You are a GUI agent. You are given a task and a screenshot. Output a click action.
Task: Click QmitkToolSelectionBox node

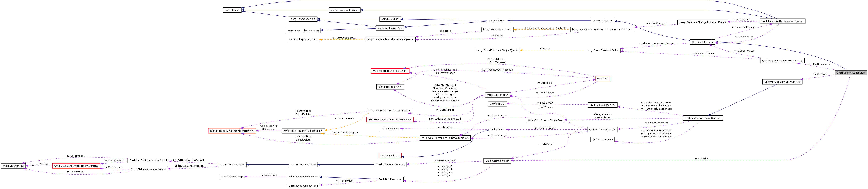coord(602,105)
